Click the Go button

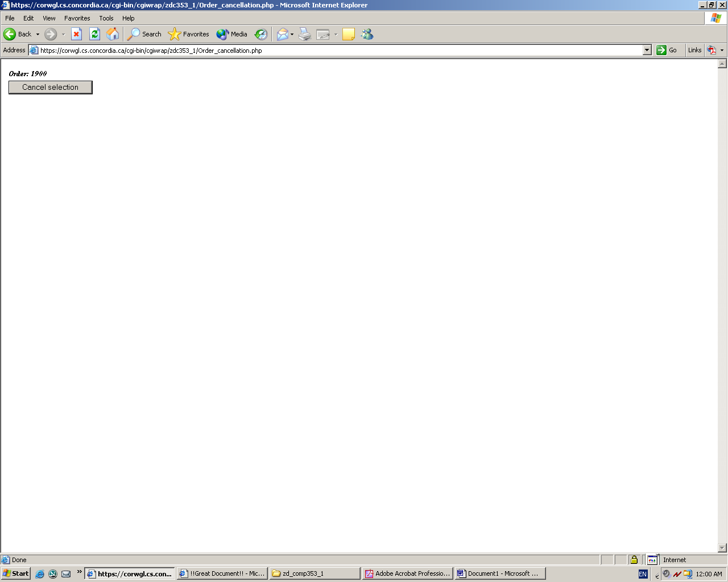(667, 50)
